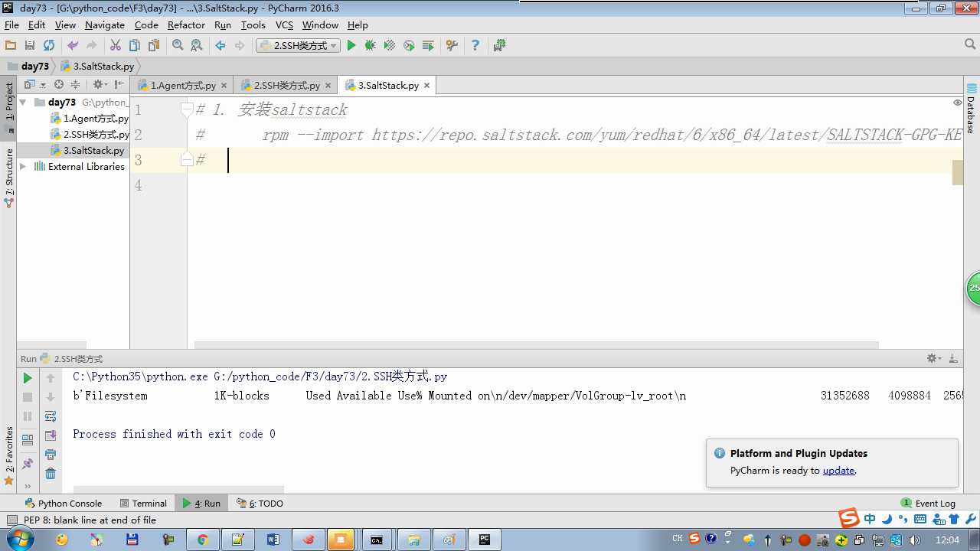Open the Windows Start button
Image resolution: width=980 pixels, height=551 pixels.
tap(18, 539)
